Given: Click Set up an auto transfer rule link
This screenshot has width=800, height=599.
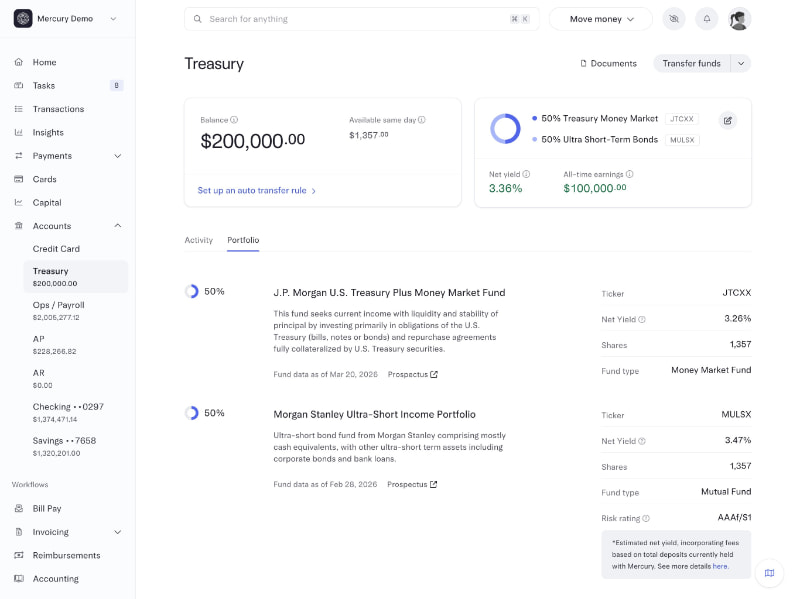Looking at the screenshot, I should point(257,190).
